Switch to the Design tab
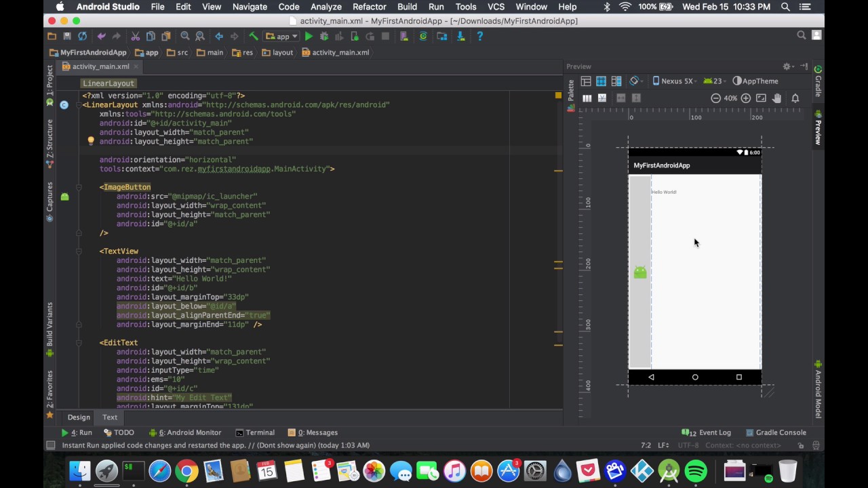The height and width of the screenshot is (488, 868). click(79, 418)
